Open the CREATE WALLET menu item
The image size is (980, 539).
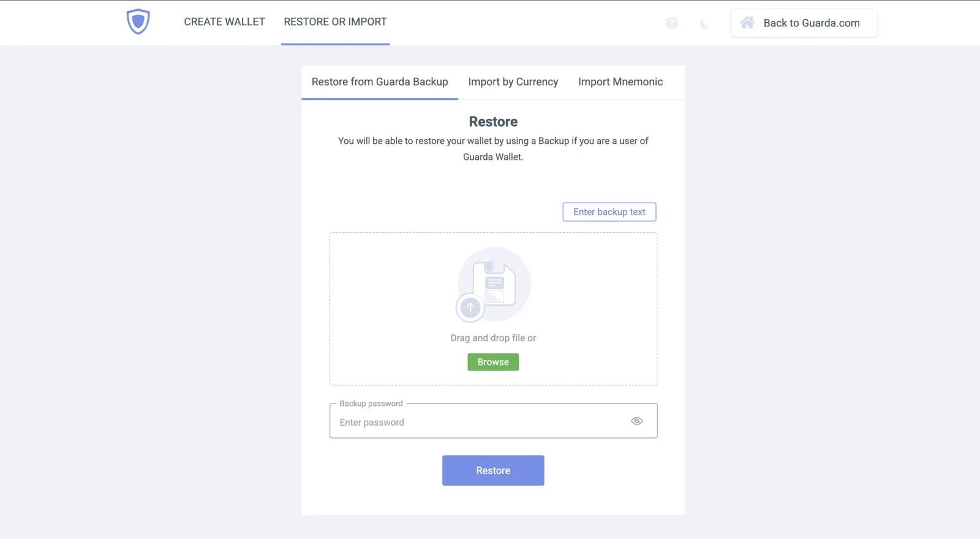pyautogui.click(x=224, y=22)
